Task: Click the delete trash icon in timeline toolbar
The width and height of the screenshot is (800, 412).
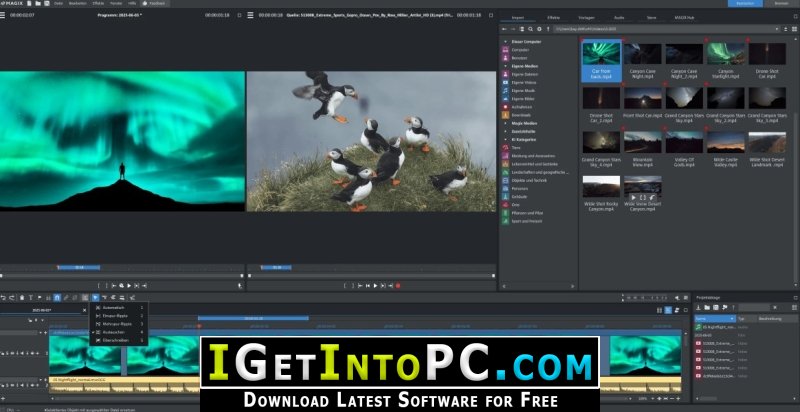Action: pos(21,297)
